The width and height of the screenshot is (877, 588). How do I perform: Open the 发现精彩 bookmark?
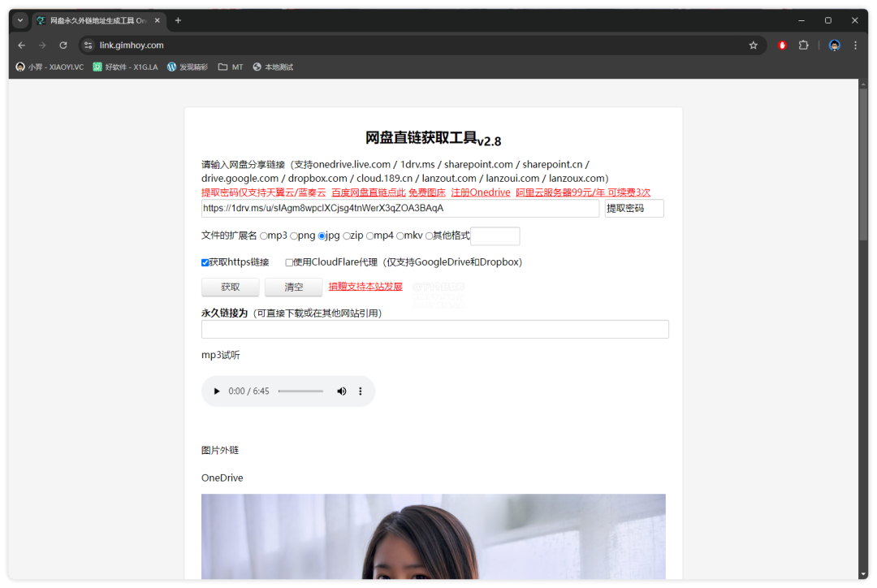188,67
